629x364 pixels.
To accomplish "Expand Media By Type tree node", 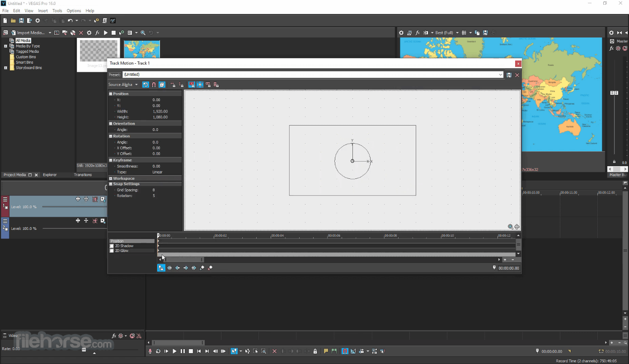I will pyautogui.click(x=6, y=46).
